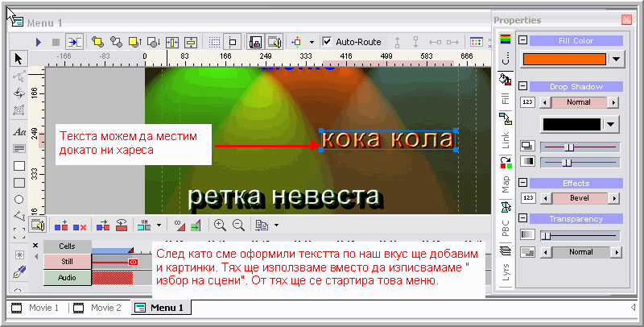644x327 pixels.
Task: Open the dropdown arrow next to the routing icon
Action: 312,42
